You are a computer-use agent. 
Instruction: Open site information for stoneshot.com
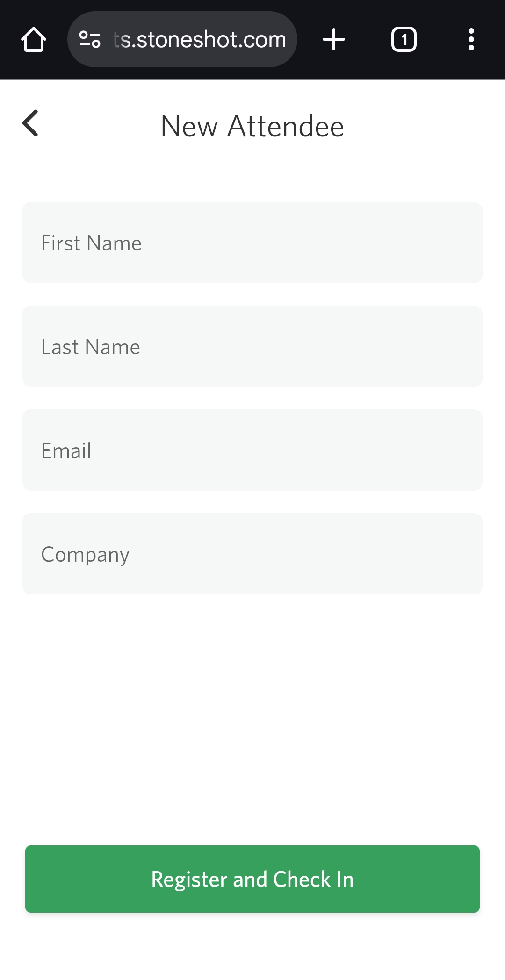90,39
